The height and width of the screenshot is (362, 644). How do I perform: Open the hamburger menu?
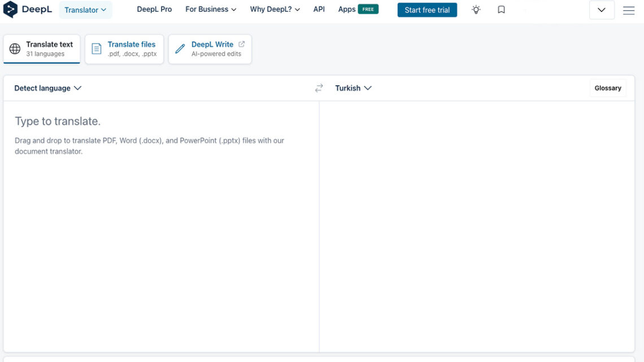tap(629, 10)
